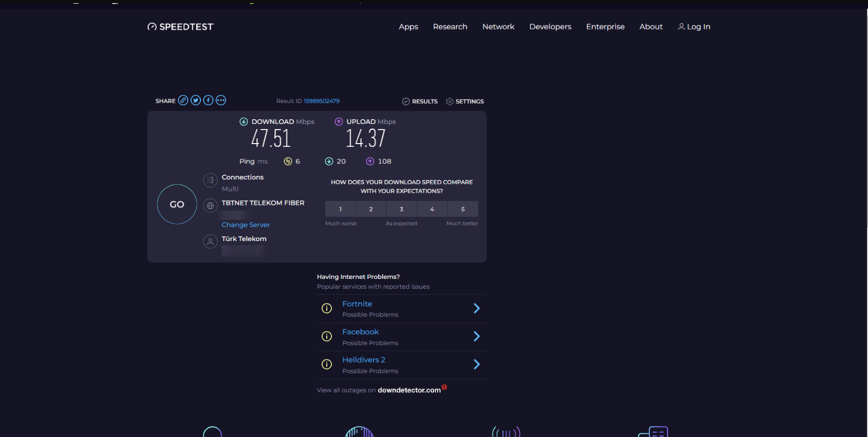868x437 pixels.
Task: Click the server globe icon
Action: 210,206
